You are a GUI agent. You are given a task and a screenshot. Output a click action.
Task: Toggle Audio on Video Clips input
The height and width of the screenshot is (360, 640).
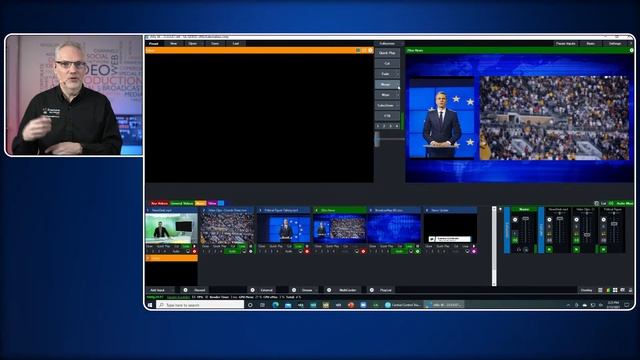point(232,251)
